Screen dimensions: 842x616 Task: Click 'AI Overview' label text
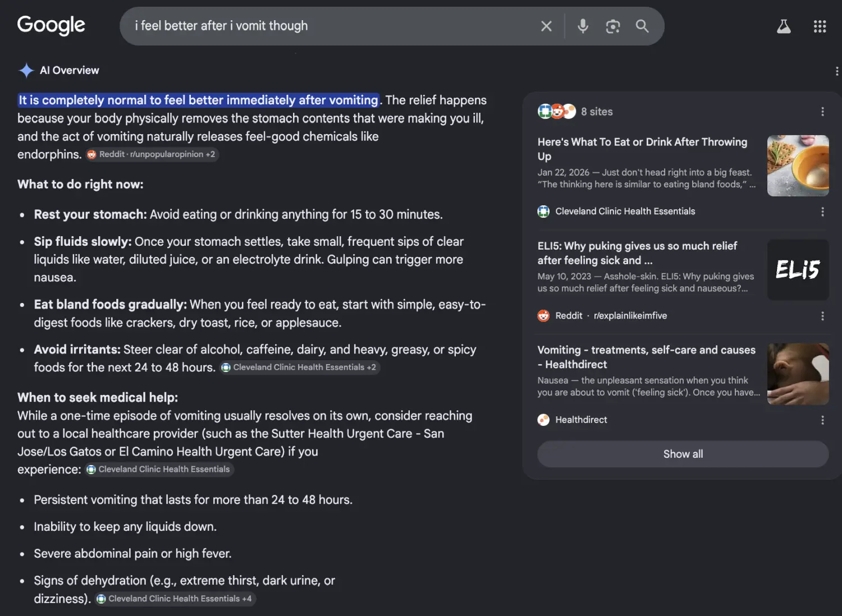(69, 70)
